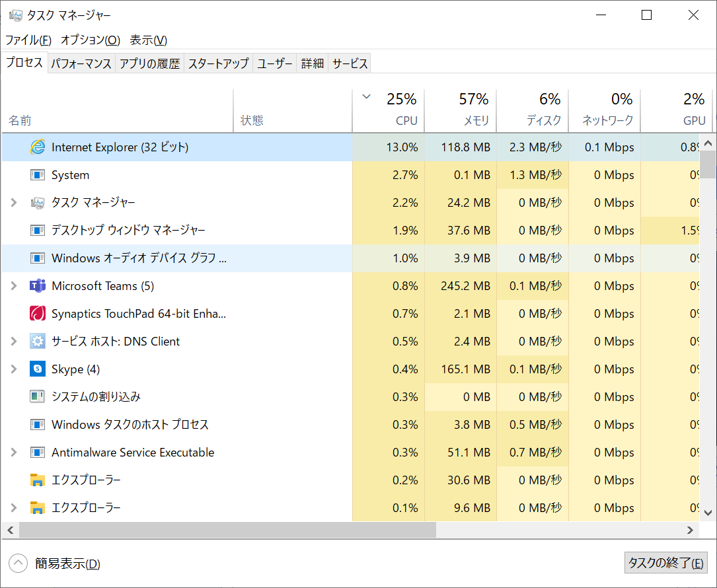Switch to the アプリの履歴 tab
The width and height of the screenshot is (717, 588).
click(x=150, y=63)
